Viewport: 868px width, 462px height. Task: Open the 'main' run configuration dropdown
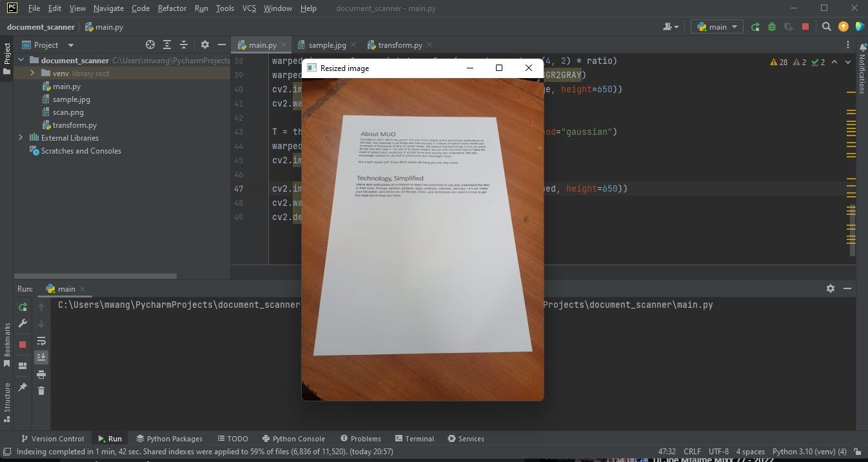point(717,26)
